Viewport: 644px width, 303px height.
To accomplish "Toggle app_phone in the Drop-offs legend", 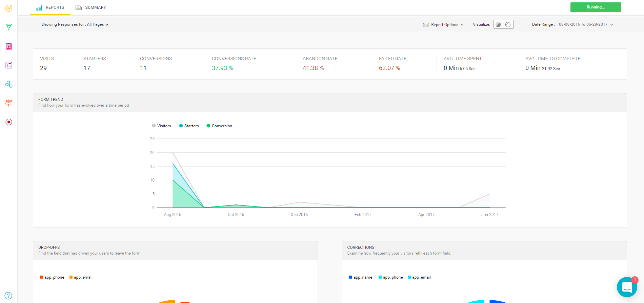I will tap(52, 277).
